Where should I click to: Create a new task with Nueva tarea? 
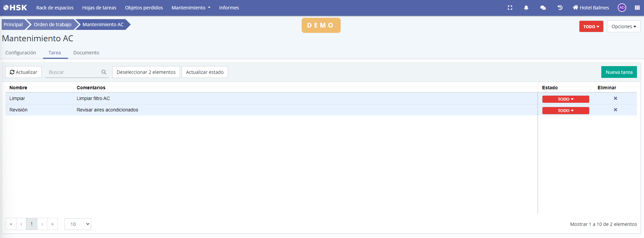pos(619,72)
